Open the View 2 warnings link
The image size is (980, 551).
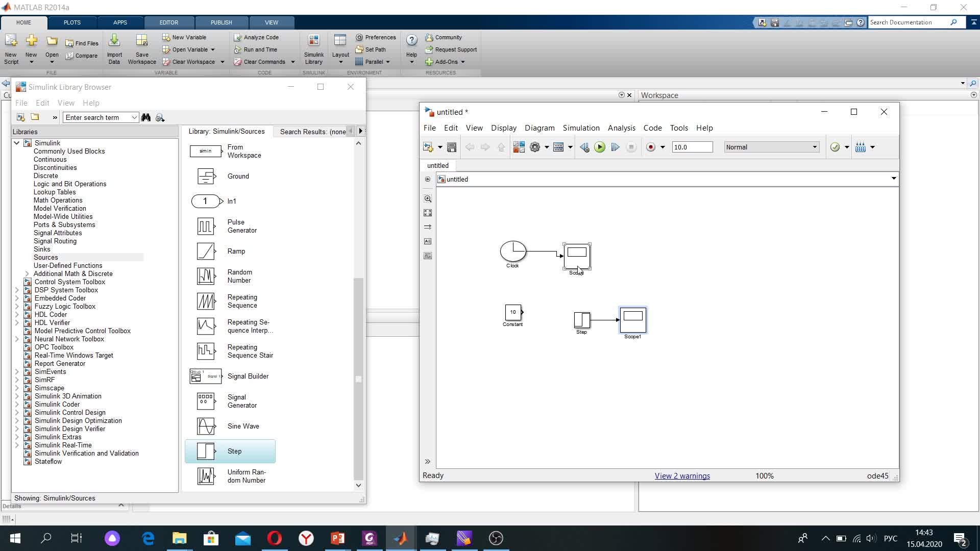click(x=682, y=475)
